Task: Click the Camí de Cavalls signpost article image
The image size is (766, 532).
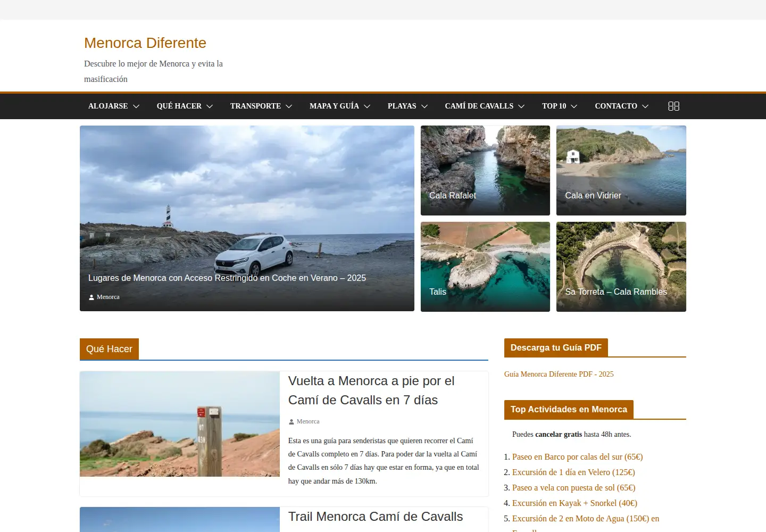Action: point(180,424)
